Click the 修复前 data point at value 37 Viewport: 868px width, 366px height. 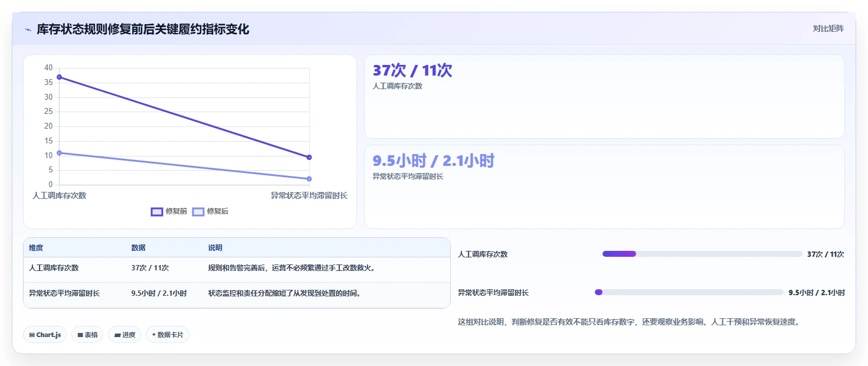coord(59,77)
